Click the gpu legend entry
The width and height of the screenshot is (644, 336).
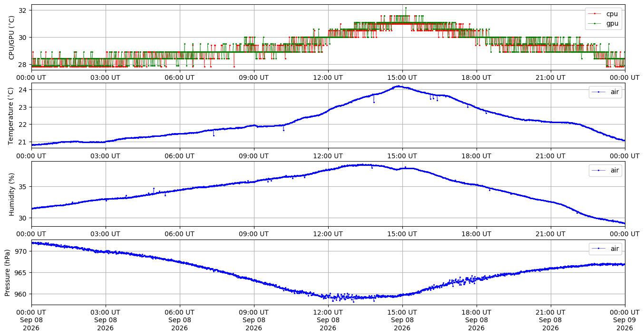click(x=605, y=23)
